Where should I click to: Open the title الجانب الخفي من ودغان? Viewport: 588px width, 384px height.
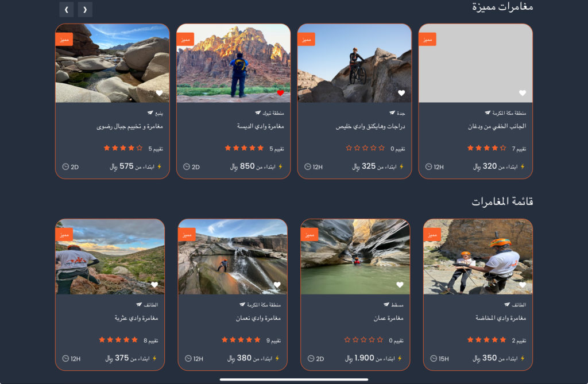point(497,126)
